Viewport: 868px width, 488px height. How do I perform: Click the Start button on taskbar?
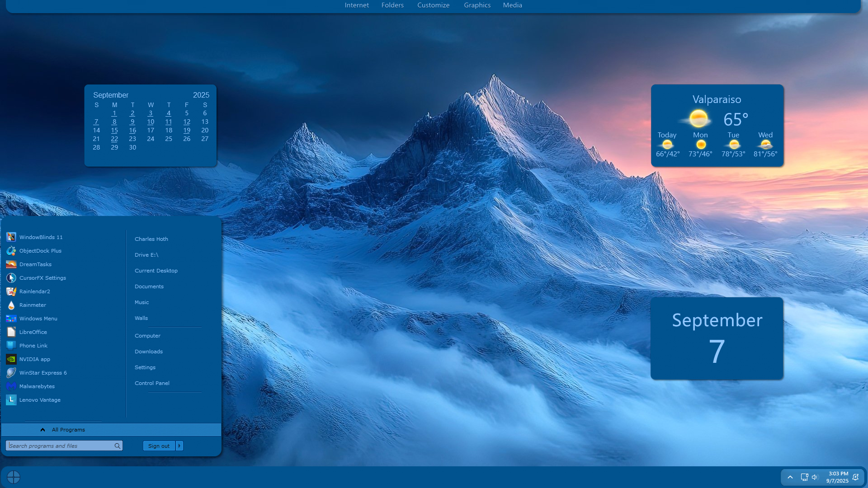tap(14, 477)
